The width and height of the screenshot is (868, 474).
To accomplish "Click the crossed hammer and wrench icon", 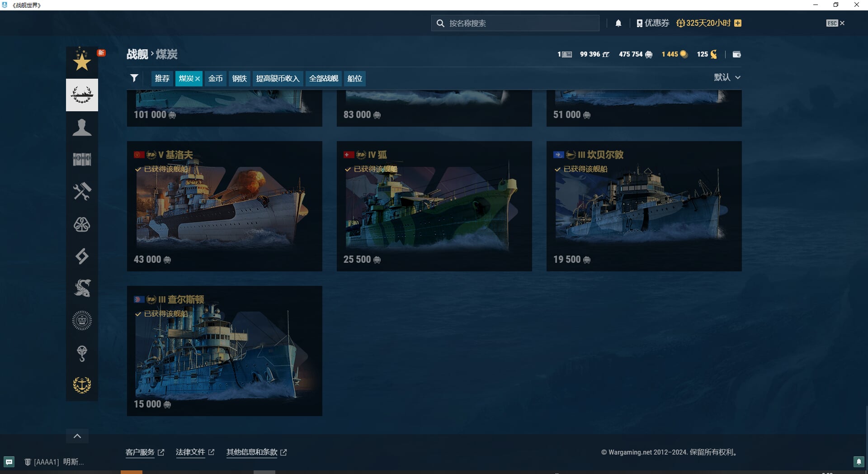I will [82, 192].
